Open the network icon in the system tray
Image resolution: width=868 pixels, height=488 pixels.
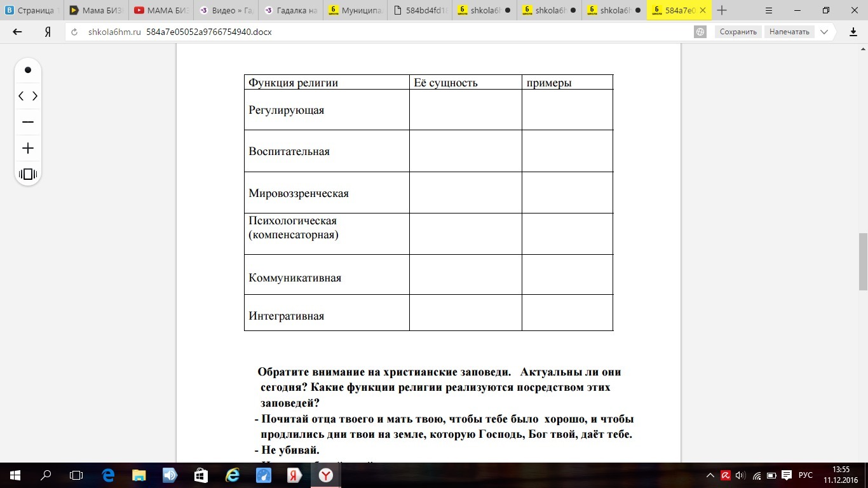[757, 475]
